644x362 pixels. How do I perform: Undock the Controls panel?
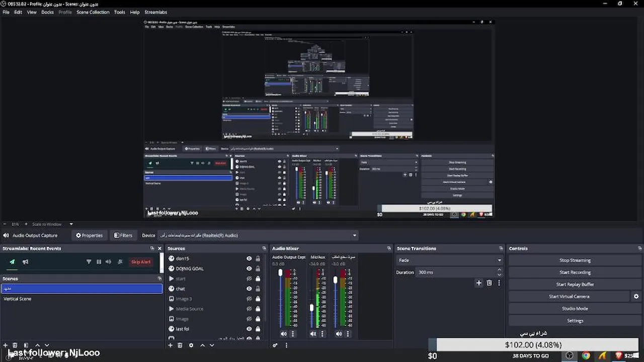pyautogui.click(x=640, y=248)
